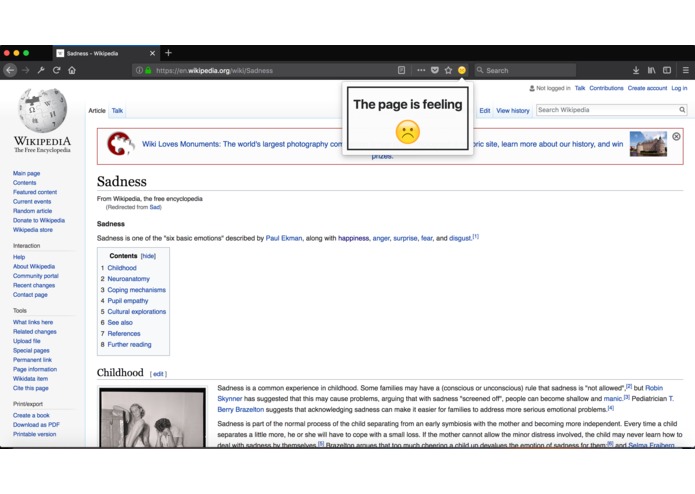The width and height of the screenshot is (695, 494).
Task: Open the Create account link
Action: point(647,88)
